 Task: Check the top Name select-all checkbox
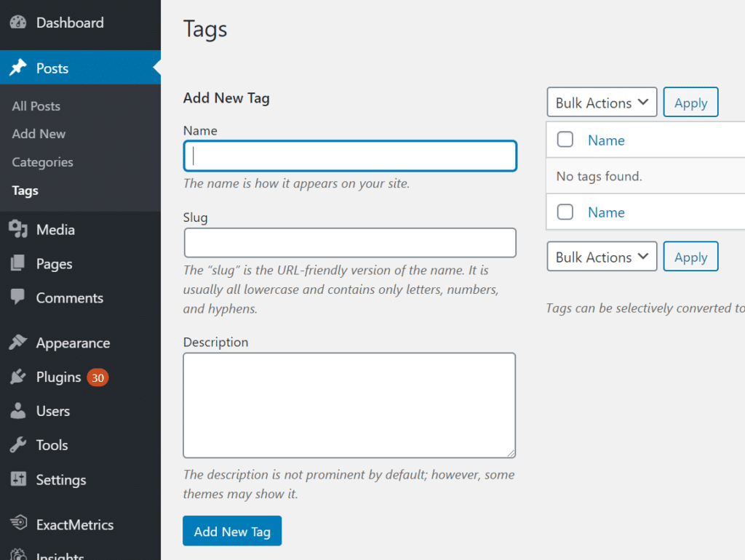(565, 140)
